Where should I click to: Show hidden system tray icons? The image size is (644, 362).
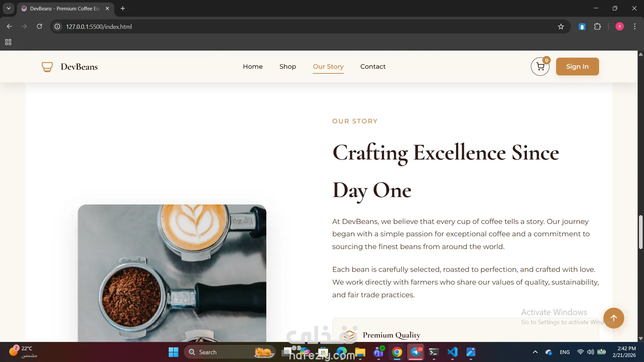coord(535,352)
